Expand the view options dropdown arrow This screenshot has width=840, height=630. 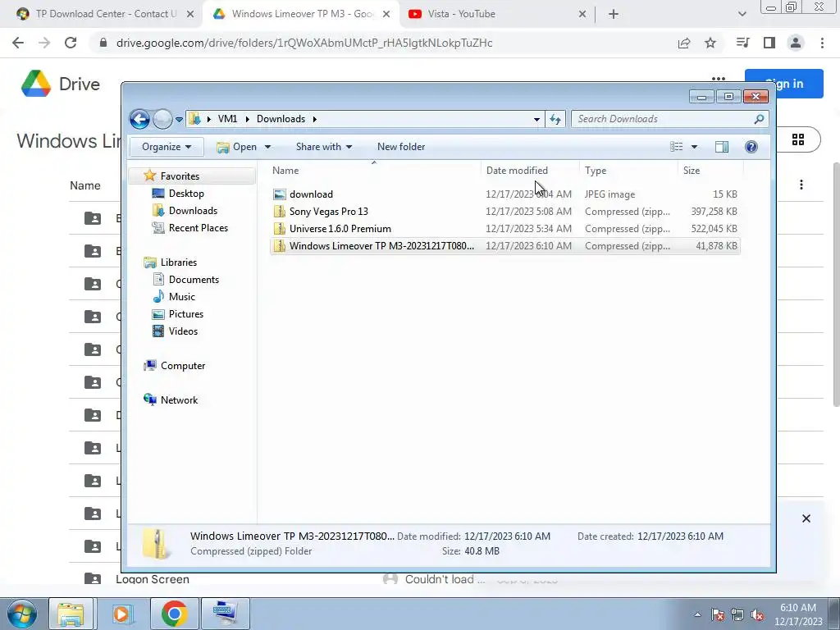click(694, 147)
